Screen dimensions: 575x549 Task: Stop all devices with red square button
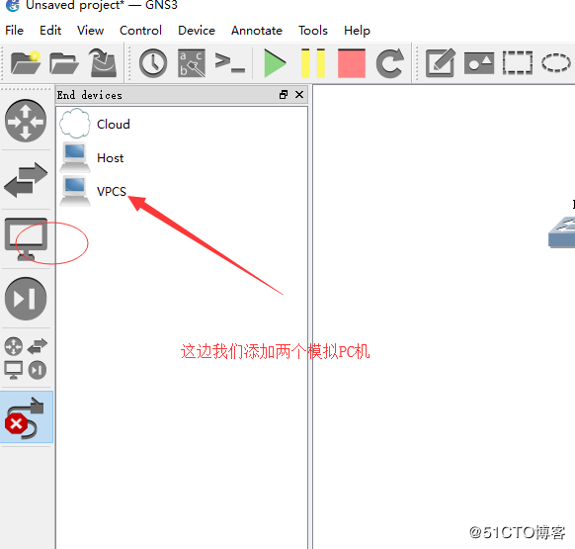[x=351, y=63]
